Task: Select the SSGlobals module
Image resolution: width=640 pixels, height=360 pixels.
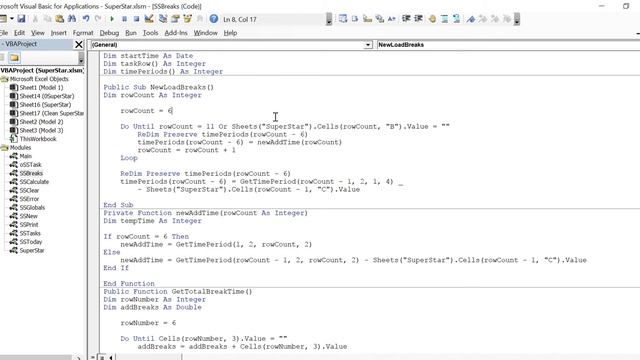Action: click(x=32, y=208)
